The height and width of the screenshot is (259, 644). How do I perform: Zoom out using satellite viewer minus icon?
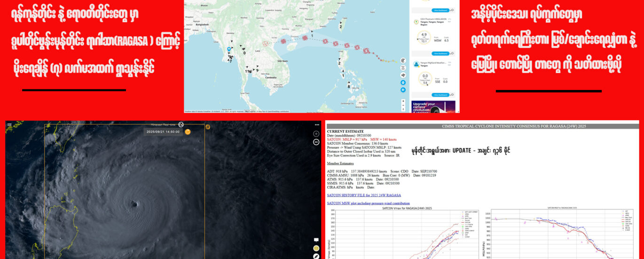coord(316,142)
